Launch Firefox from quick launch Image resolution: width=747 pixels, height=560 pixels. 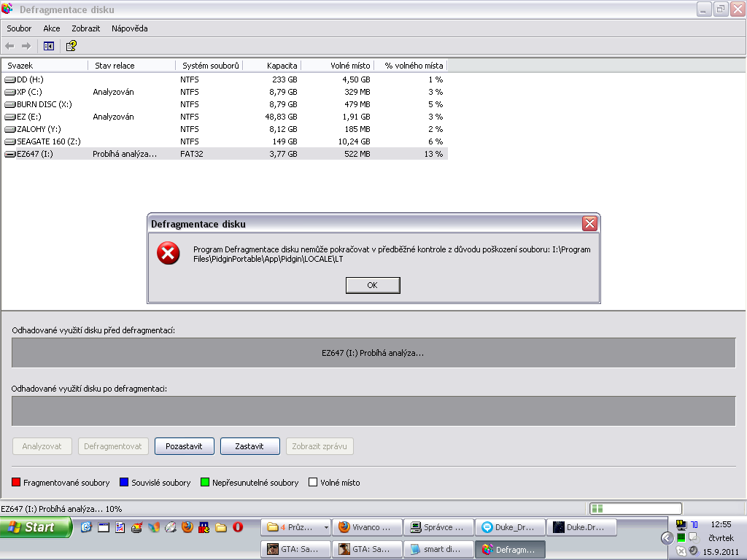[x=187, y=527]
